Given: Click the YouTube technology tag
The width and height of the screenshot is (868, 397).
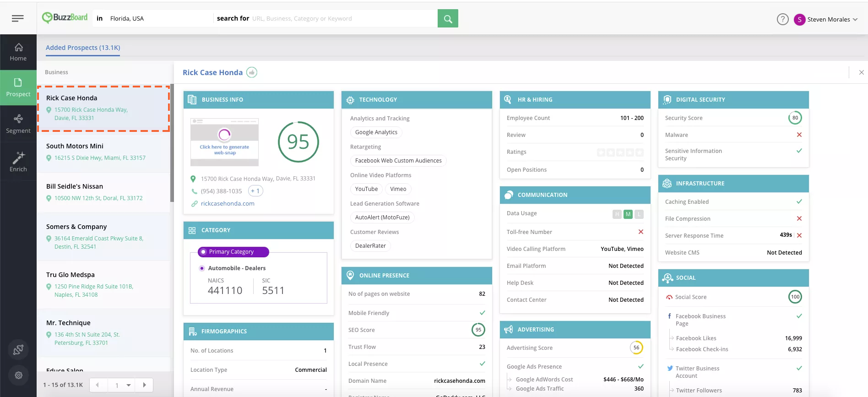Looking at the screenshot, I should pos(366,189).
